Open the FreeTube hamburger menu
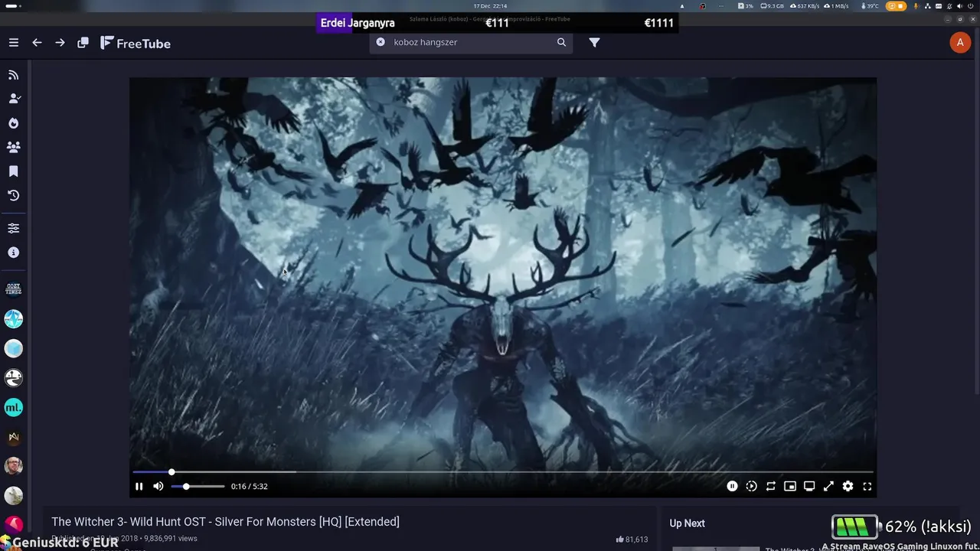 click(x=14, y=43)
